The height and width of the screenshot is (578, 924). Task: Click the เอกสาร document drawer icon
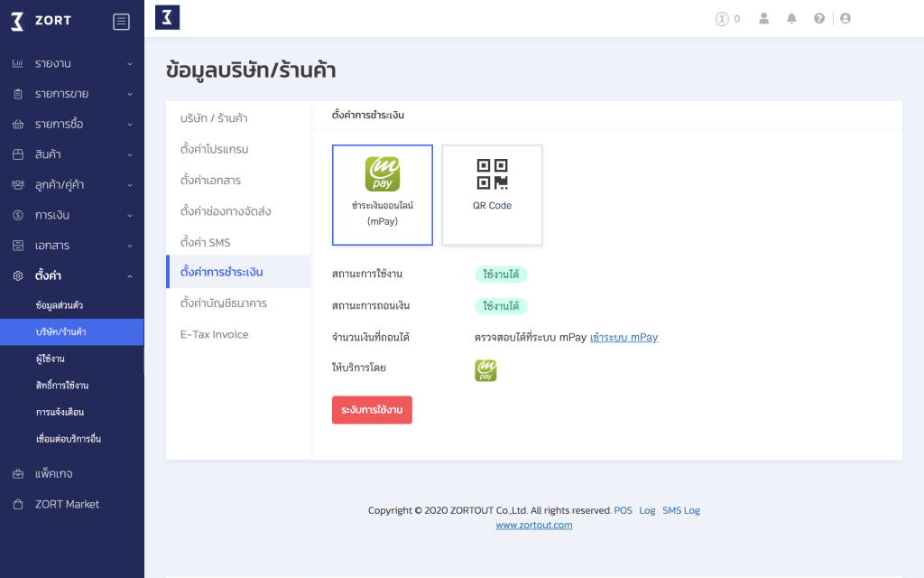(x=18, y=246)
